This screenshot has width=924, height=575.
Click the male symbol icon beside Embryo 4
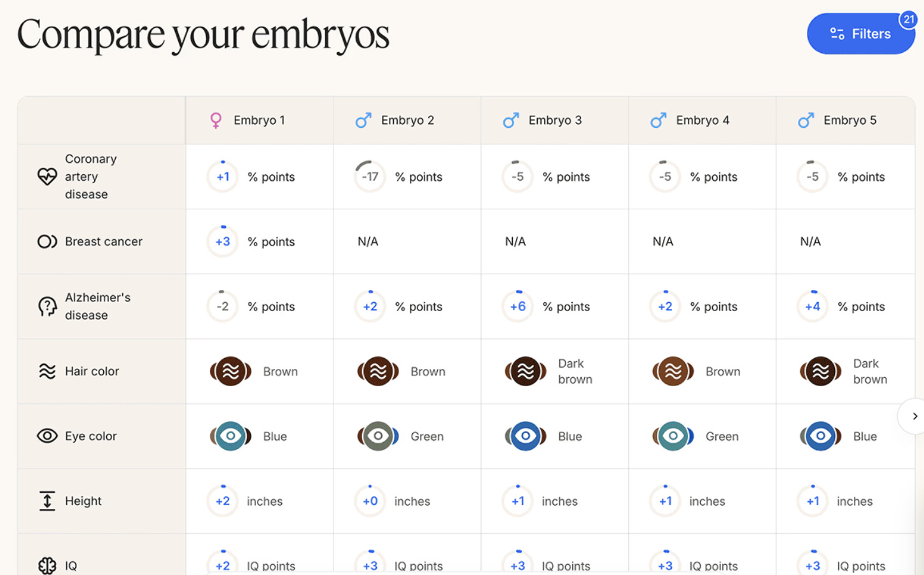(659, 120)
